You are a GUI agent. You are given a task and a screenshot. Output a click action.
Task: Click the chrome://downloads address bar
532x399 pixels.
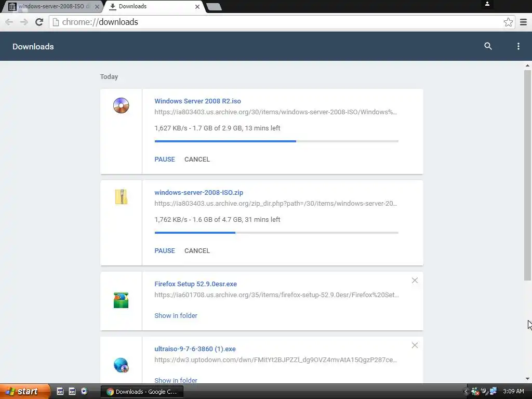point(282,22)
